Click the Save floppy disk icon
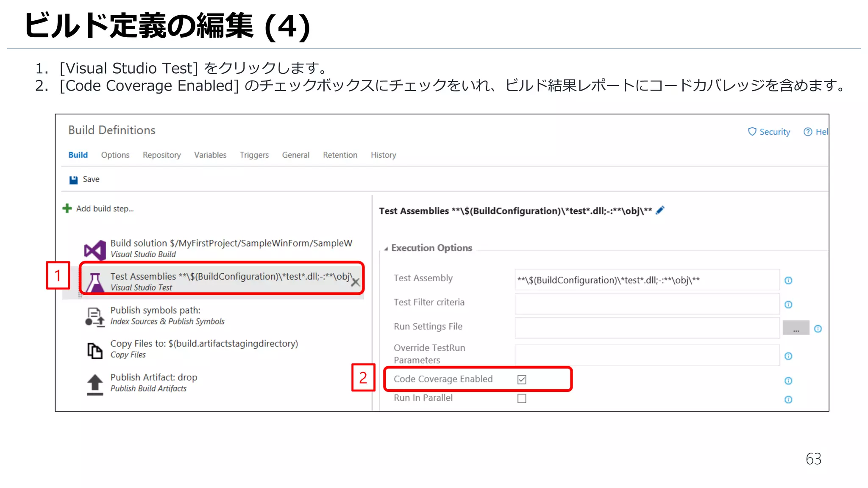The image size is (868, 488). point(73,180)
